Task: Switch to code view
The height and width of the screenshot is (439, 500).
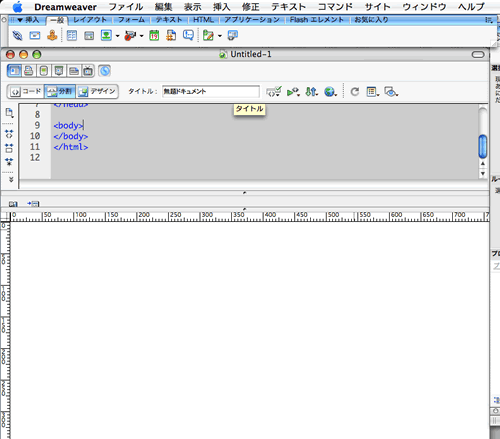Action: [x=26, y=91]
